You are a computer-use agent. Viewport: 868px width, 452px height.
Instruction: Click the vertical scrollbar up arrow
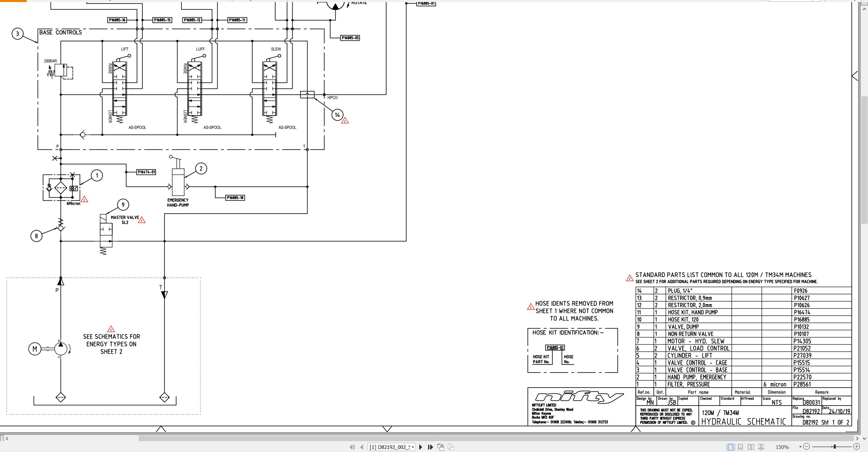pyautogui.click(x=864, y=8)
